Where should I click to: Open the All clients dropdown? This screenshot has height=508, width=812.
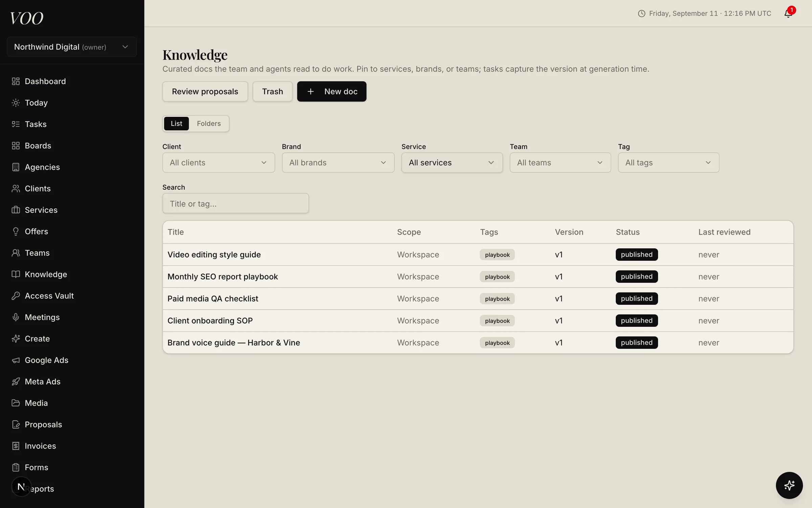[x=219, y=163]
